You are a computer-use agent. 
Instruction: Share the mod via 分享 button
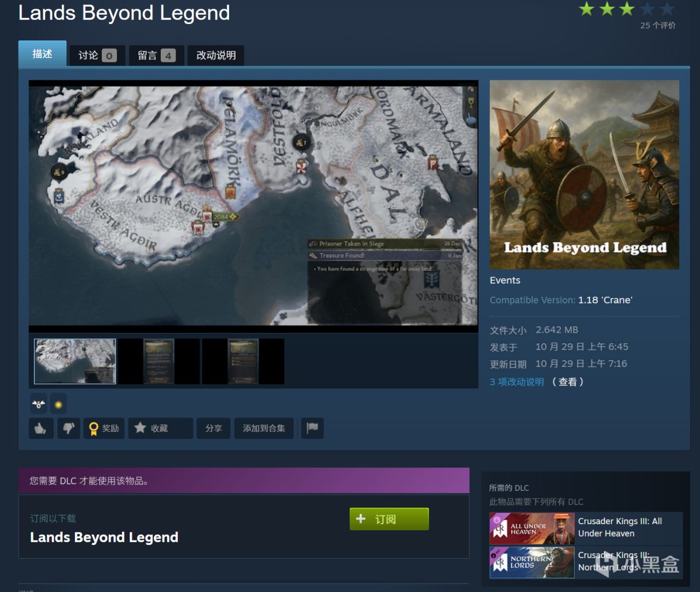coord(214,429)
